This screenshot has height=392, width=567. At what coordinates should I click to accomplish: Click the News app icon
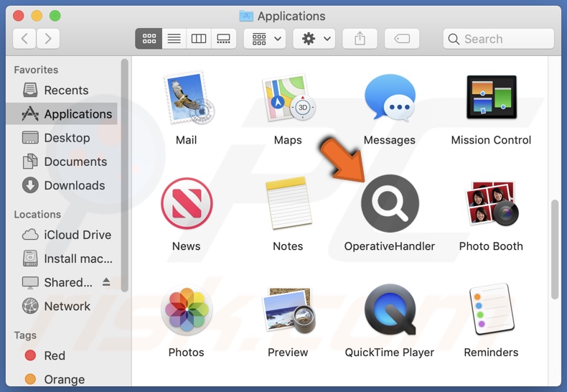pos(187,204)
